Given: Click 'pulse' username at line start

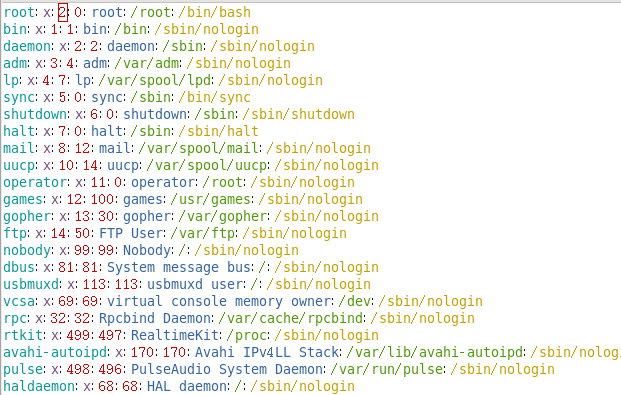Looking at the screenshot, I should [23, 370].
